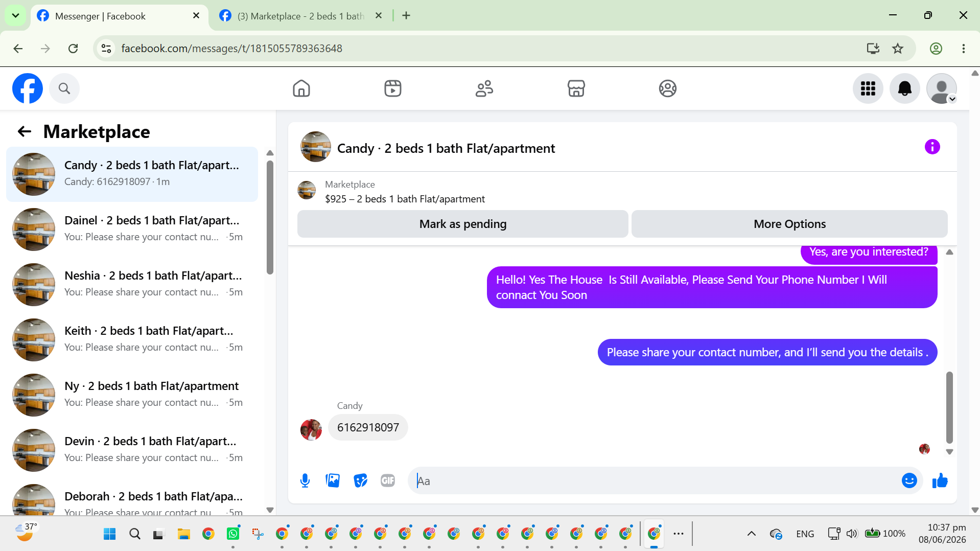Image resolution: width=980 pixels, height=551 pixels.
Task: Open Windows taskbar search
Action: pos(134,534)
